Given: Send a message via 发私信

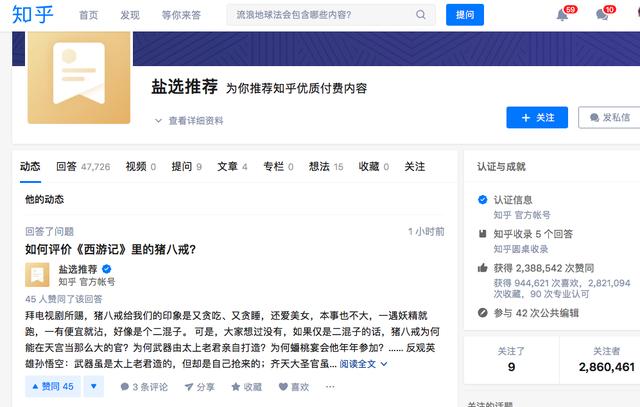Looking at the screenshot, I should pos(609,118).
